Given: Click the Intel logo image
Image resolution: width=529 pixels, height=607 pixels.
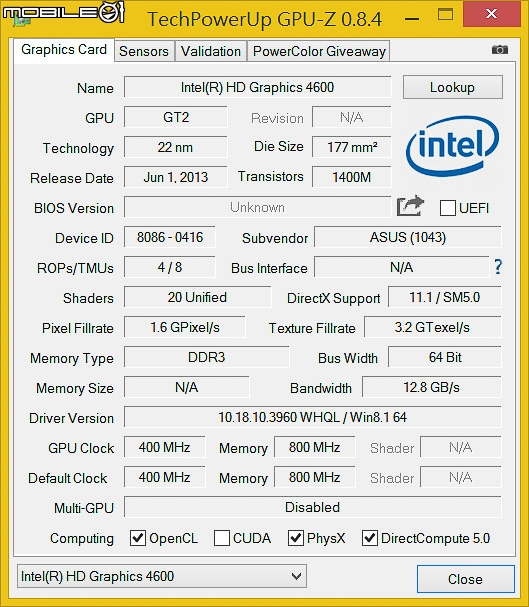Looking at the screenshot, I should point(452,146).
